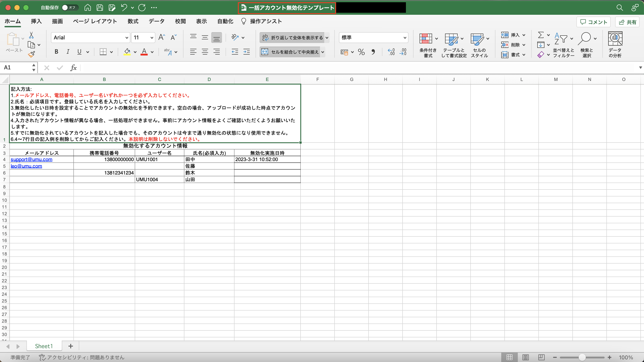
Task: Expand the number format (標準) dropdown
Action: click(x=405, y=38)
